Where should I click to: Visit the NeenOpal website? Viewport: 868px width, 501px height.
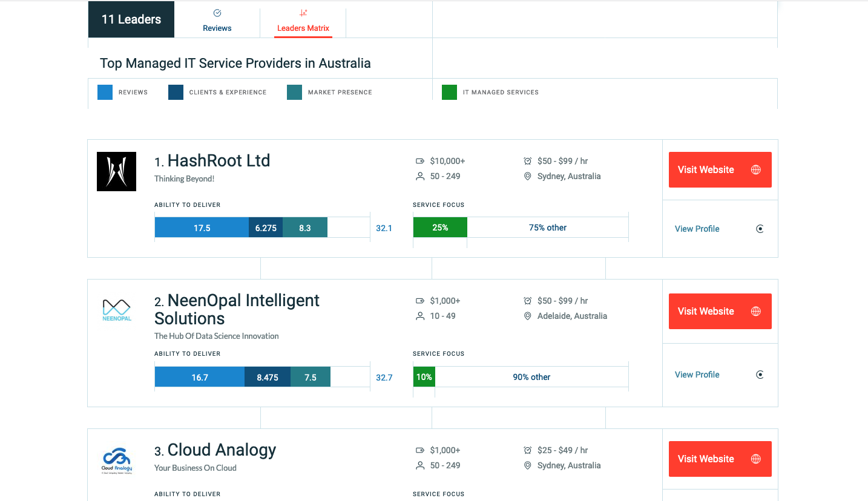[720, 311]
